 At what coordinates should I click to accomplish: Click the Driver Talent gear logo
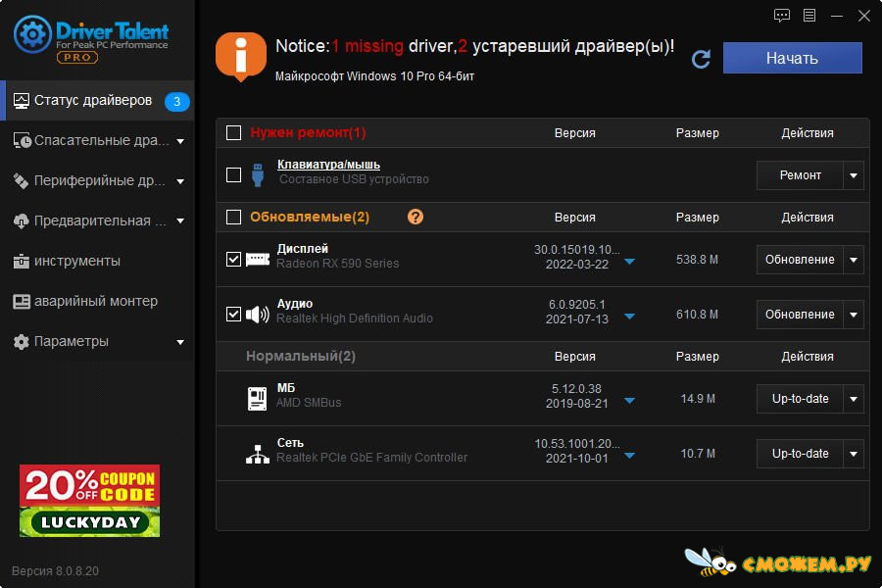click(x=32, y=34)
